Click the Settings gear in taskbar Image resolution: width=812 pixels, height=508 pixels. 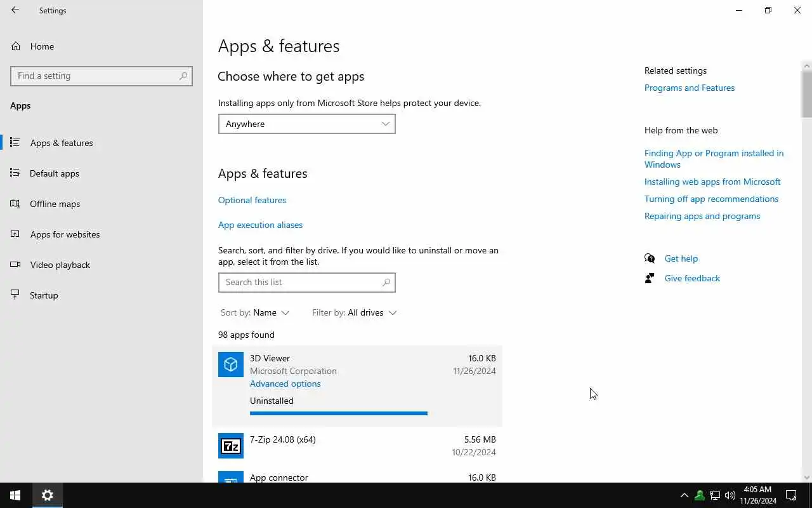[x=48, y=495]
